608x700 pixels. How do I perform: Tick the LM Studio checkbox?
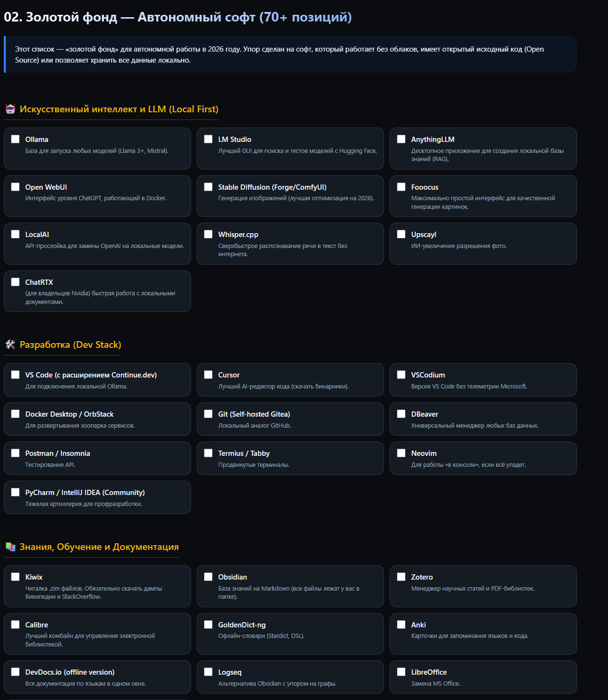(208, 139)
